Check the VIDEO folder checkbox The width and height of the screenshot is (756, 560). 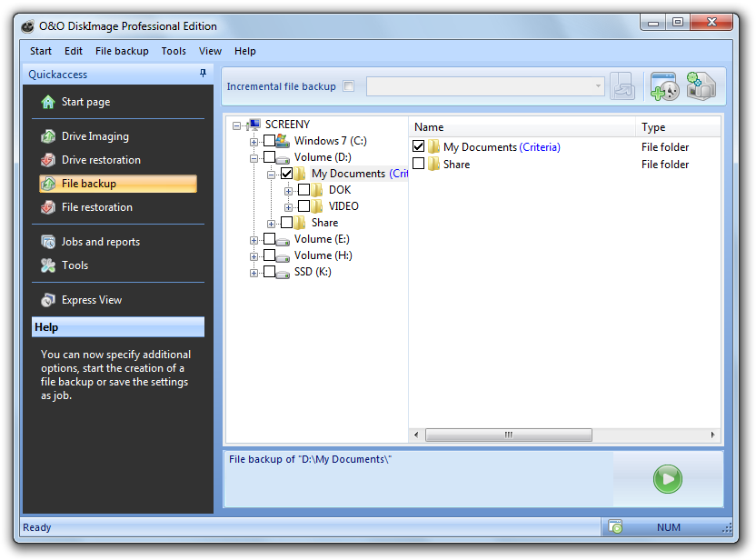click(303, 206)
